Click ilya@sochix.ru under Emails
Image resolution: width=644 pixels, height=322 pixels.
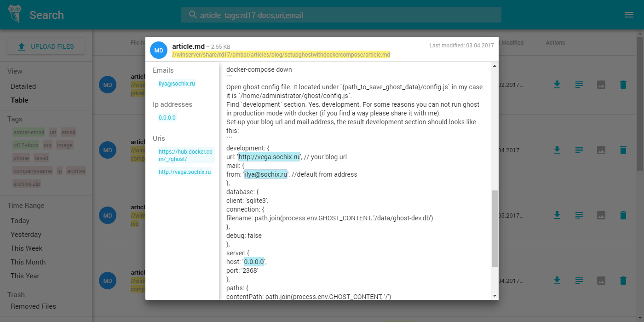coord(177,84)
